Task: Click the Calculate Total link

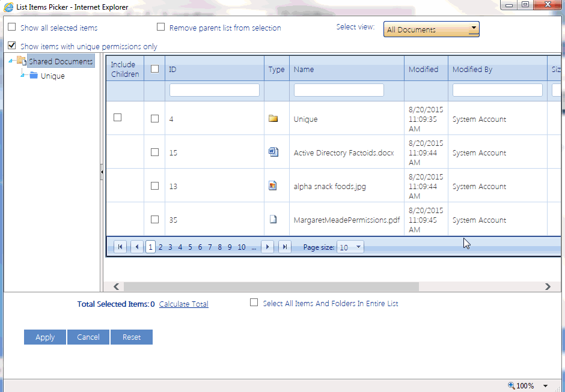Action: tap(183, 304)
